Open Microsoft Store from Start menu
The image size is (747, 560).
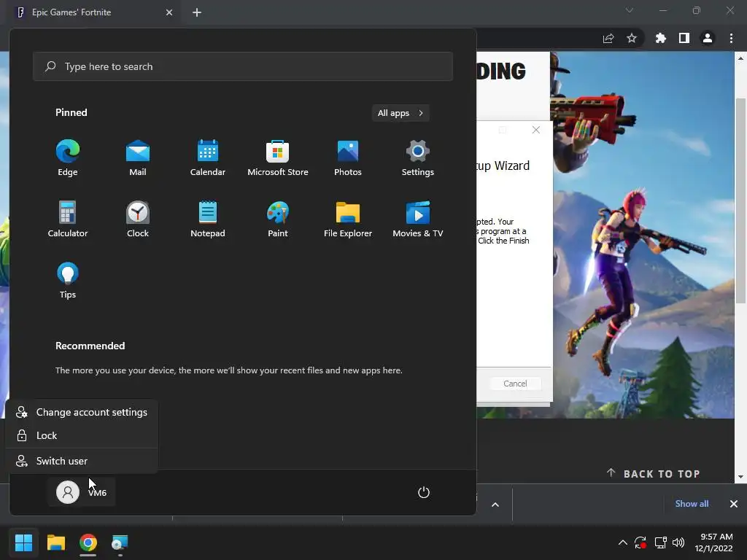(x=278, y=158)
